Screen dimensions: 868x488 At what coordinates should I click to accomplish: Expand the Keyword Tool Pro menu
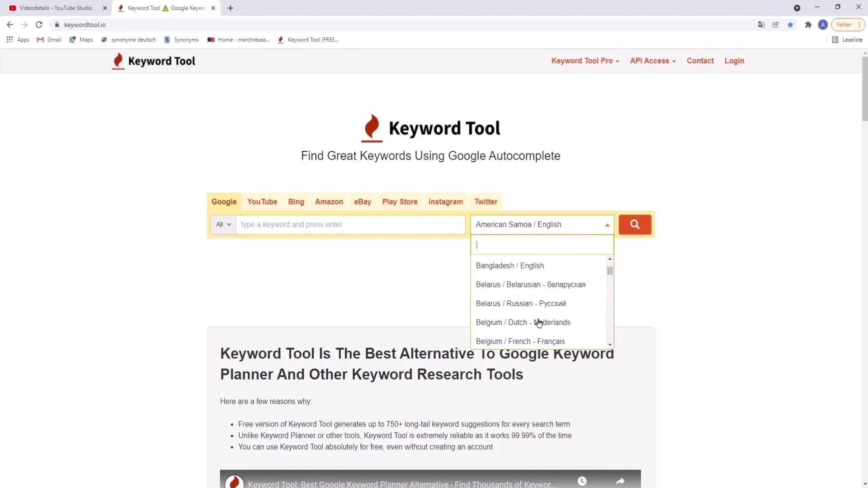[x=585, y=61]
